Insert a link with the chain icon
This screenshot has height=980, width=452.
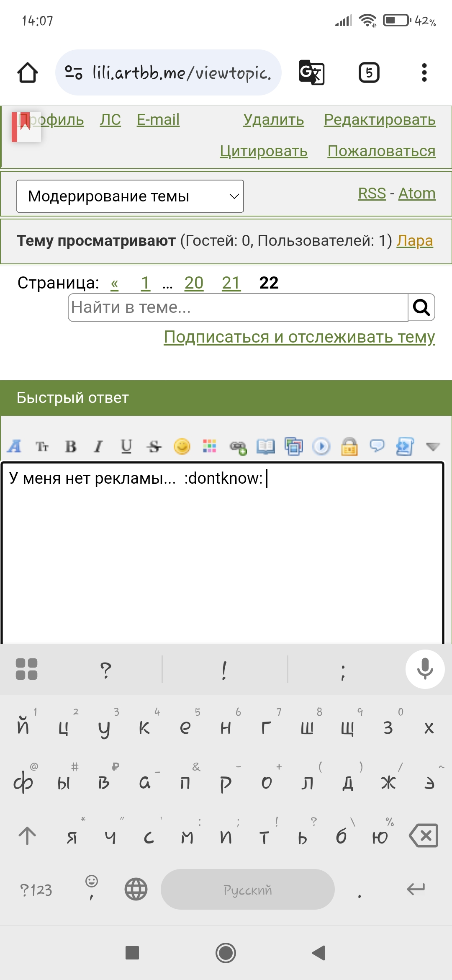[238, 447]
